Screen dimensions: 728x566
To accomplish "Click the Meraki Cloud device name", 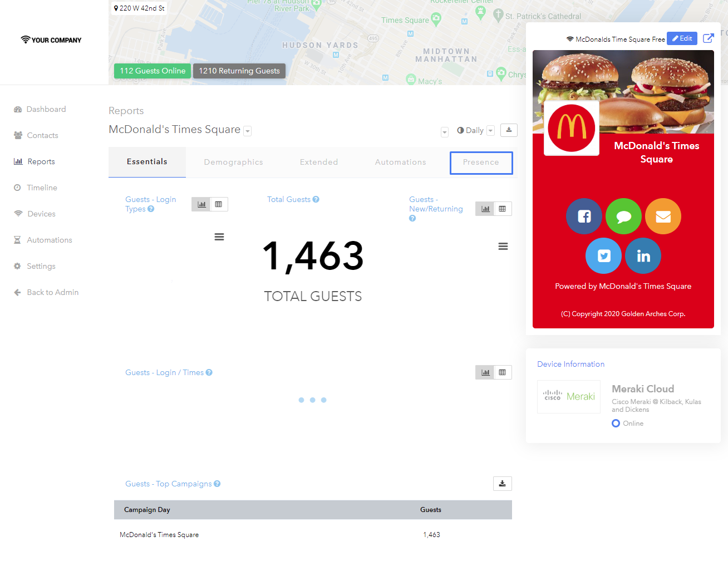I will click(x=643, y=389).
